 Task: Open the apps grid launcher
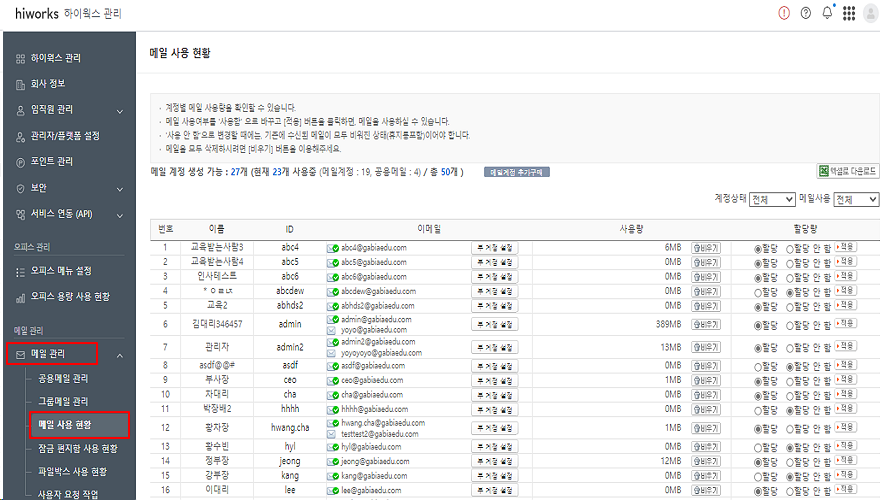pos(849,13)
